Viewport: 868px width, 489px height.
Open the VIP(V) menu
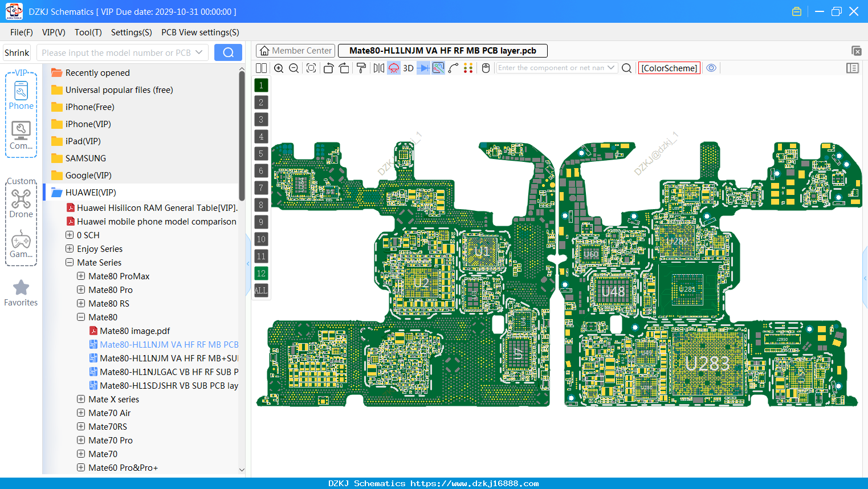tap(54, 32)
